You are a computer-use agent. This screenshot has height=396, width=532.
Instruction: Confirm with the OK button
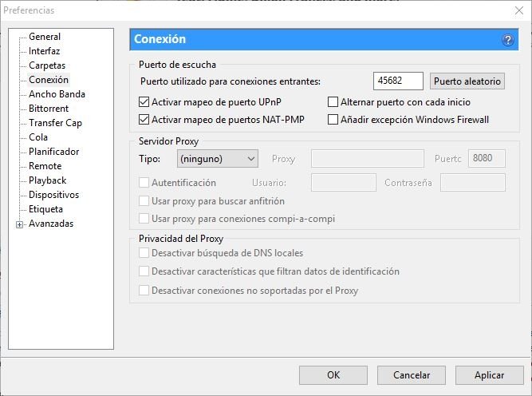click(x=333, y=375)
